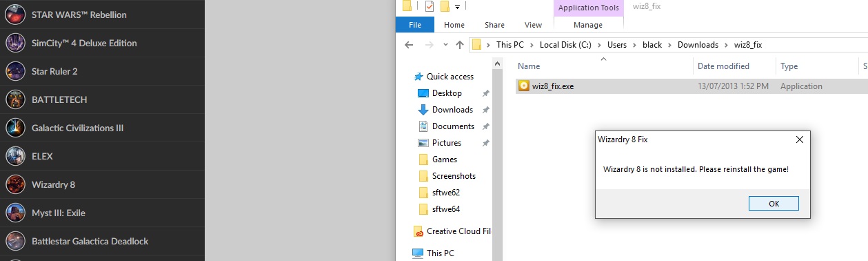Expand dropdown after 'Users' breadcrumb

(x=635, y=45)
